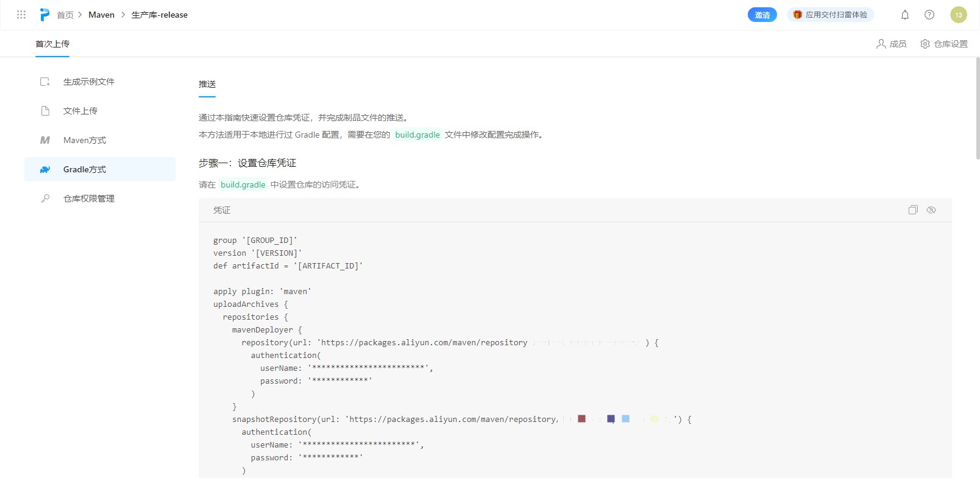Click the 邀请 invite button

tap(762, 15)
